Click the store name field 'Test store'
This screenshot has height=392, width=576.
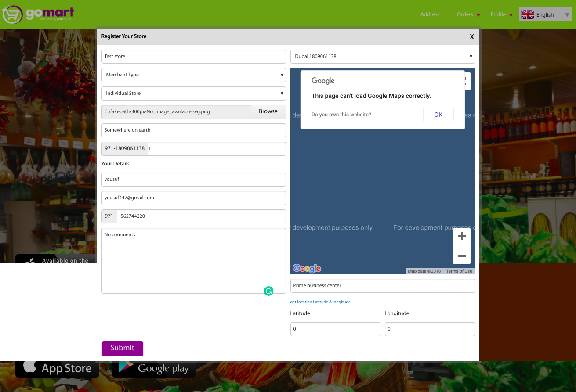click(x=194, y=57)
